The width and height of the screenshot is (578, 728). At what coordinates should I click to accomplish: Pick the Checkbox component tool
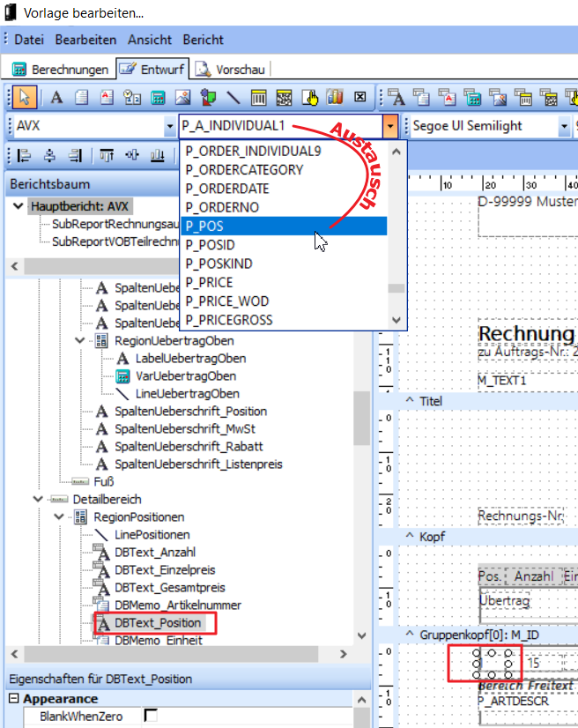(x=359, y=97)
